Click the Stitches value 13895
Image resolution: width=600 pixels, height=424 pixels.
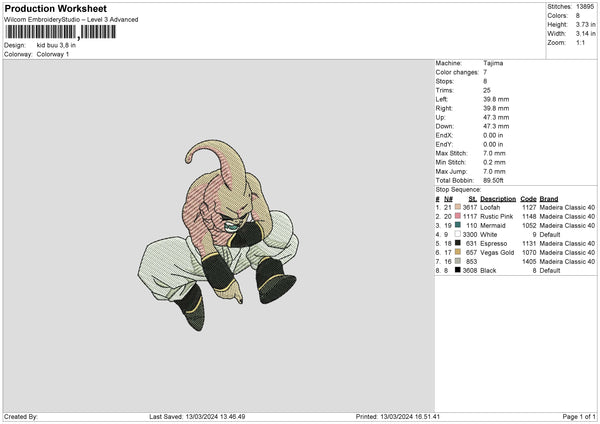coord(585,7)
